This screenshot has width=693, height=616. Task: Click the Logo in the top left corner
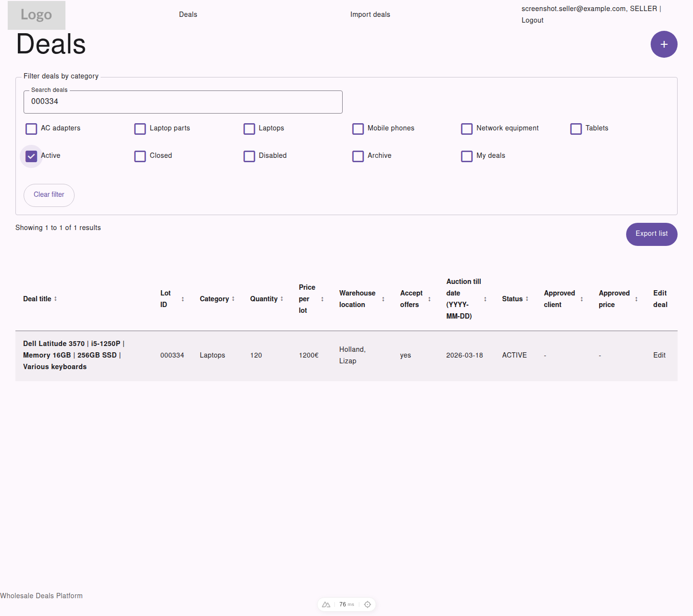coord(36,15)
